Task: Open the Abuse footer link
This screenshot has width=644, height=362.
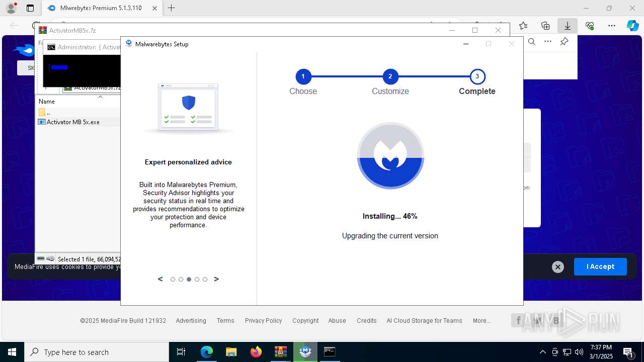Action: point(337,321)
